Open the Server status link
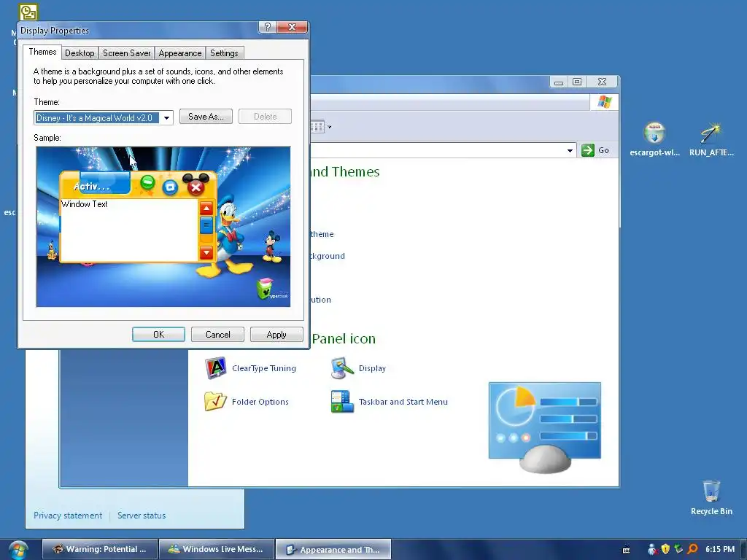 click(x=142, y=516)
